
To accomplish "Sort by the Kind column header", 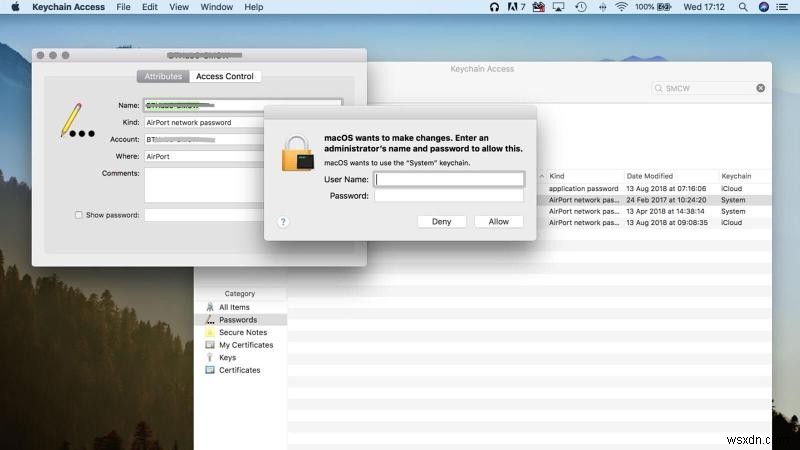I will [557, 176].
